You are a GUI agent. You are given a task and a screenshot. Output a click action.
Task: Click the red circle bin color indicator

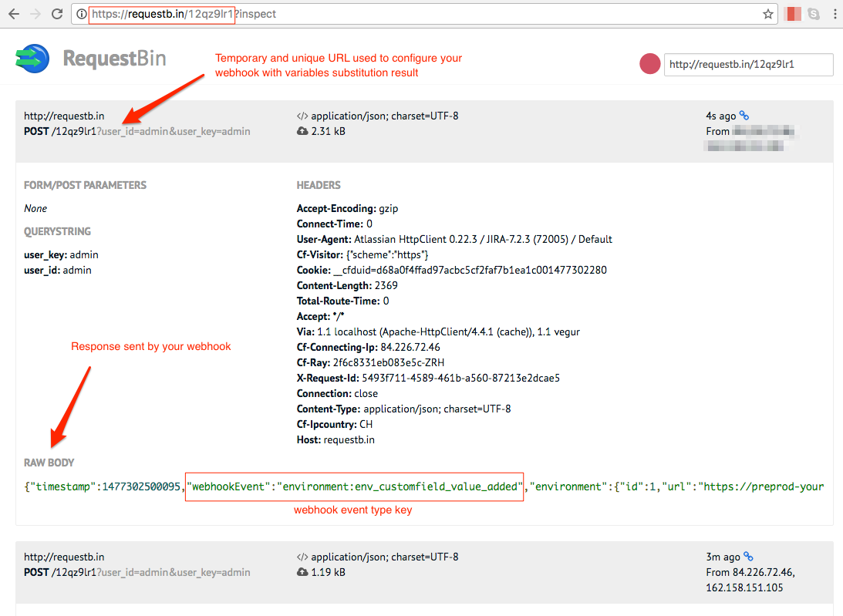coord(650,65)
